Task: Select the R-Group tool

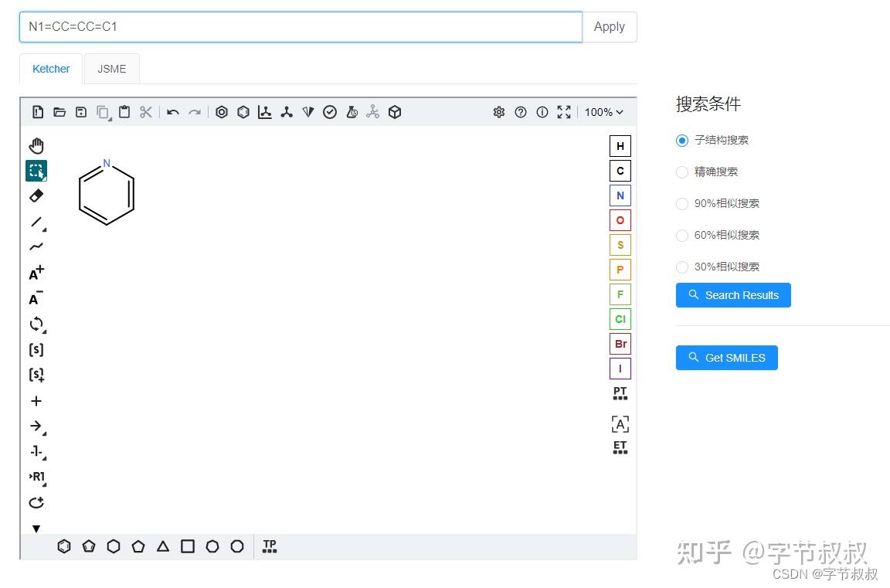Action: click(x=36, y=477)
